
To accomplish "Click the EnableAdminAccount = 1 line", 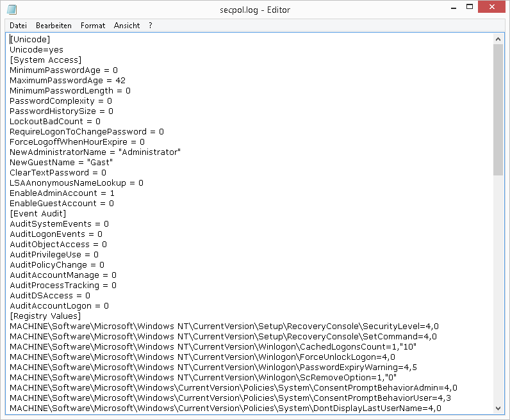I will coord(62,193).
